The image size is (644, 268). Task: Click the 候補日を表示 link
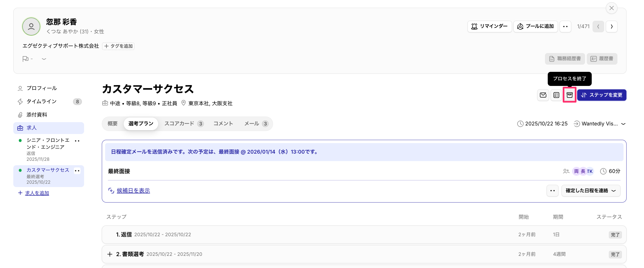133,191
